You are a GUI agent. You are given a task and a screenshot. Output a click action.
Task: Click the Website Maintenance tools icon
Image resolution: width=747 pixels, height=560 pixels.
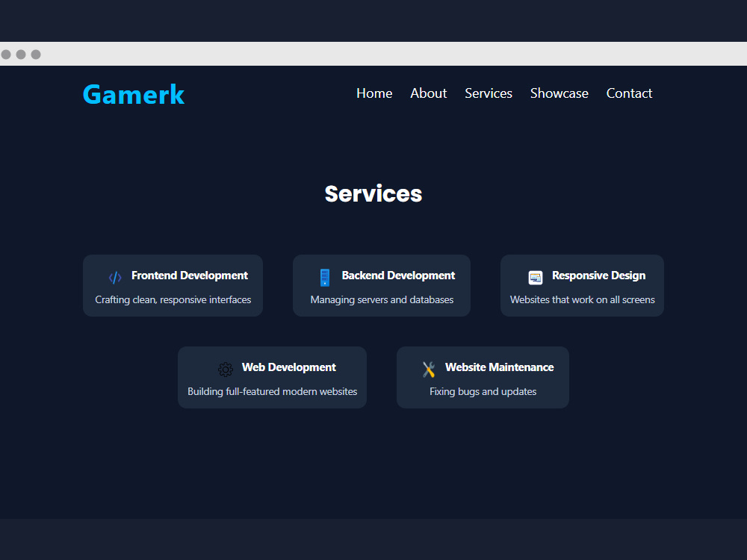click(x=429, y=369)
